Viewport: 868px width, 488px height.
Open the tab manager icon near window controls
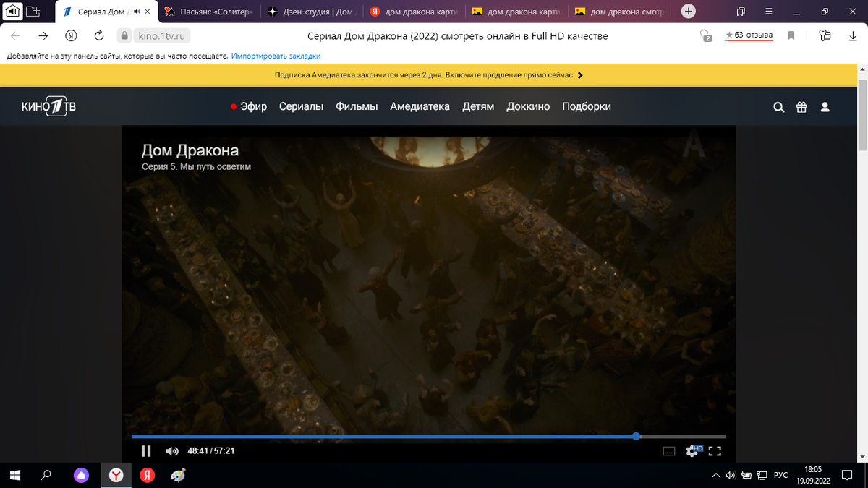(741, 12)
